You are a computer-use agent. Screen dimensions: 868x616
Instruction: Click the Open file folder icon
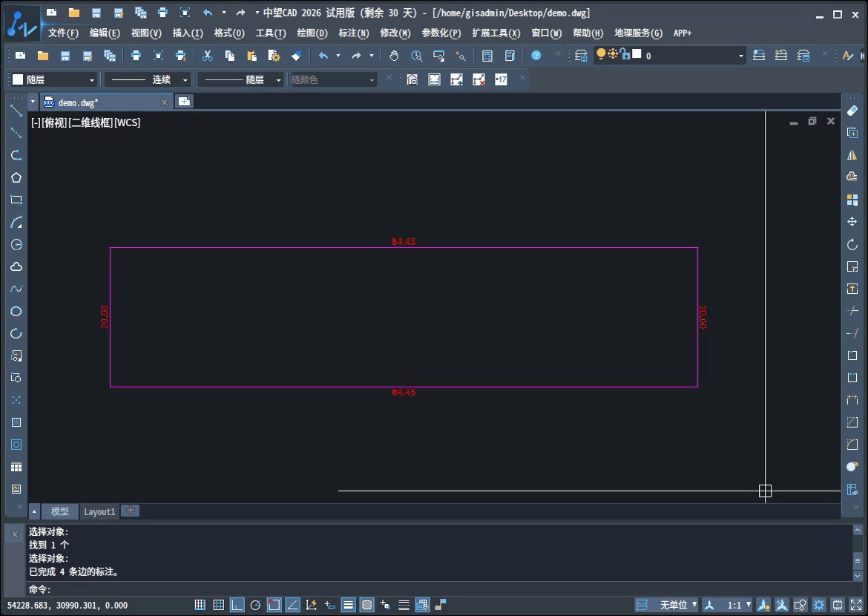coord(42,56)
